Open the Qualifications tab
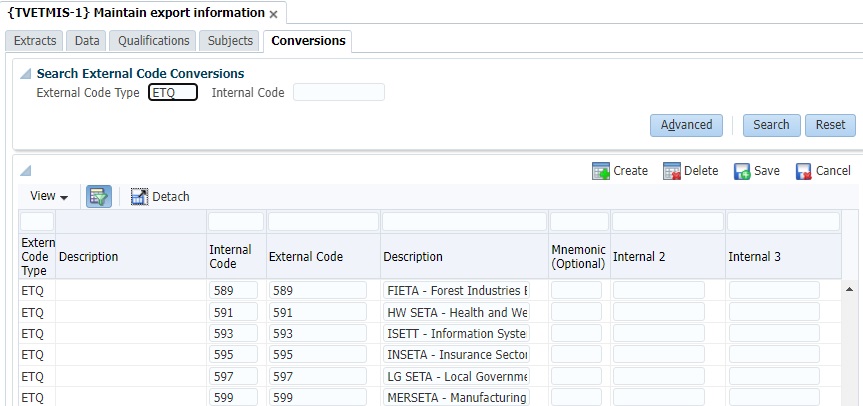The image size is (863, 406). pyautogui.click(x=153, y=41)
